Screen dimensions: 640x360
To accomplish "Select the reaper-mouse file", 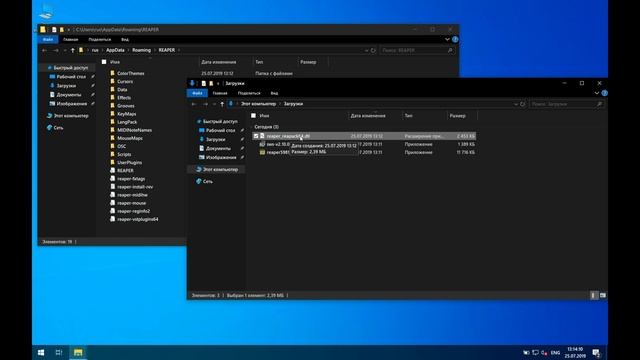I will [x=131, y=203].
